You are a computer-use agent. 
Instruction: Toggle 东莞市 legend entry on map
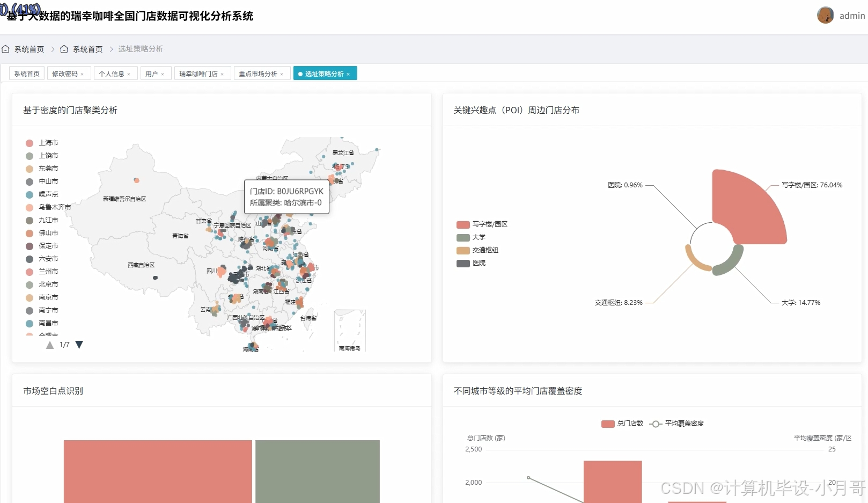coord(42,169)
